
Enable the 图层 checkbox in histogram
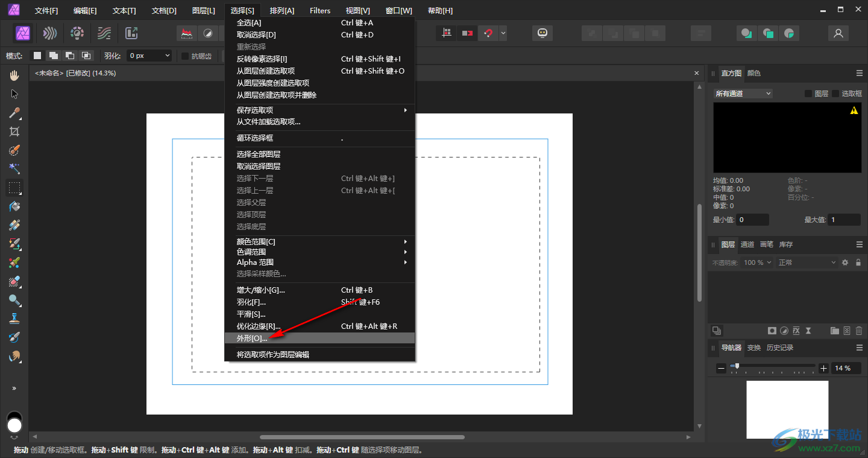pyautogui.click(x=808, y=94)
